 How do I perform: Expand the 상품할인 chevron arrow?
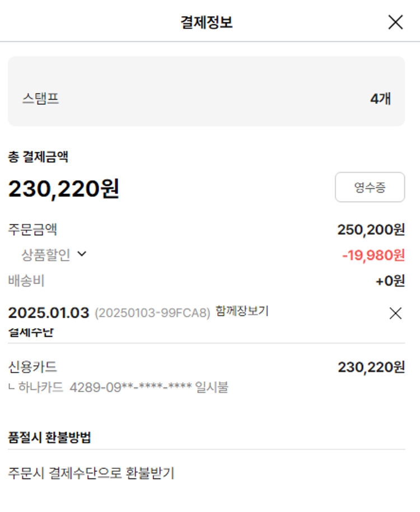[x=82, y=254]
